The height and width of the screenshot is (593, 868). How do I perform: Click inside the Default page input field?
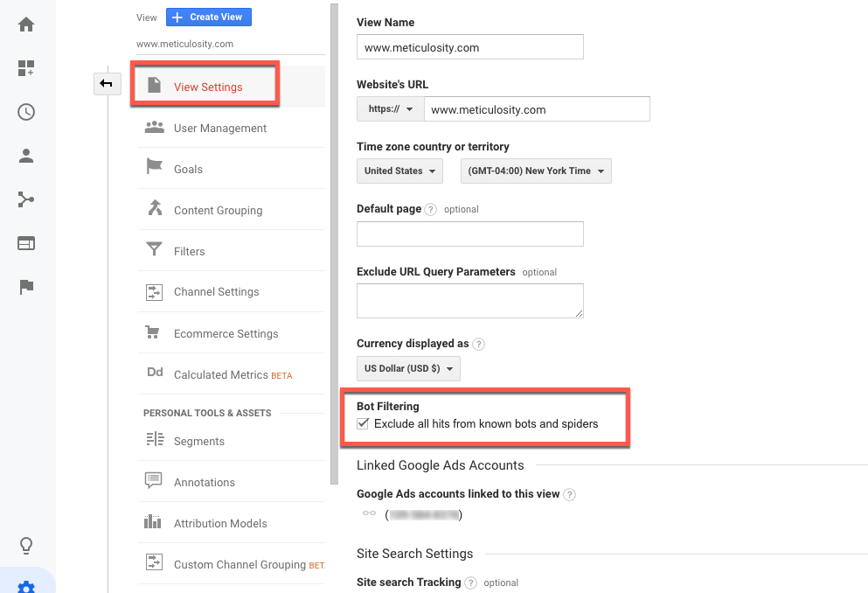469,234
